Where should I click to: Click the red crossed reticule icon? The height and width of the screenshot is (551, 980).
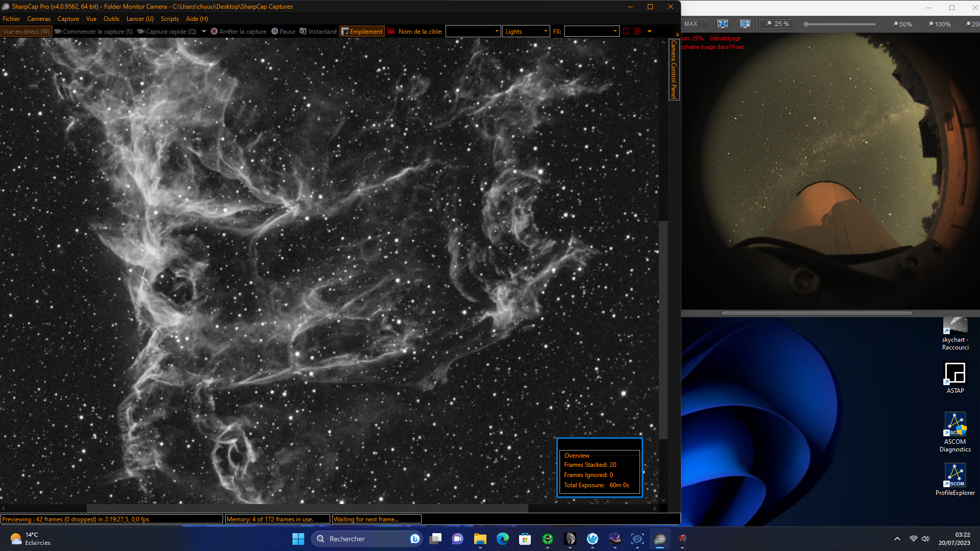click(637, 32)
